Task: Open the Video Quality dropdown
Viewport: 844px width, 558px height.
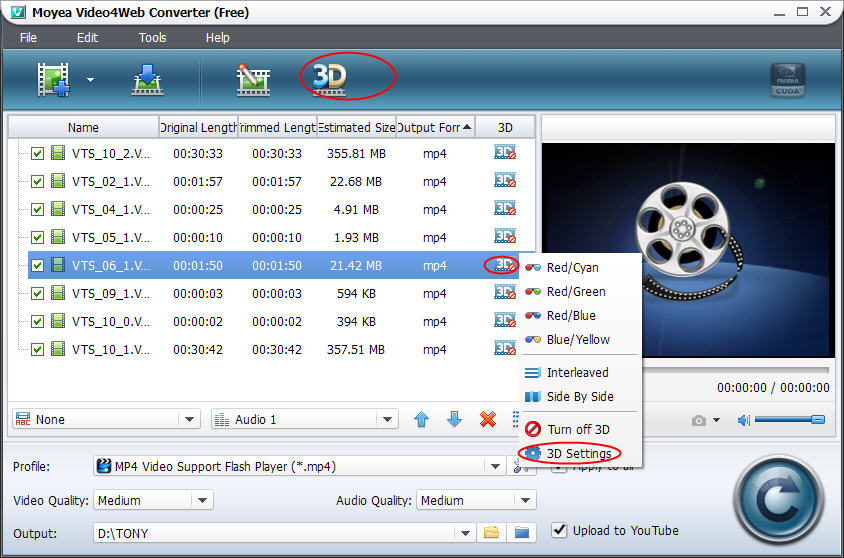Action: (x=202, y=500)
